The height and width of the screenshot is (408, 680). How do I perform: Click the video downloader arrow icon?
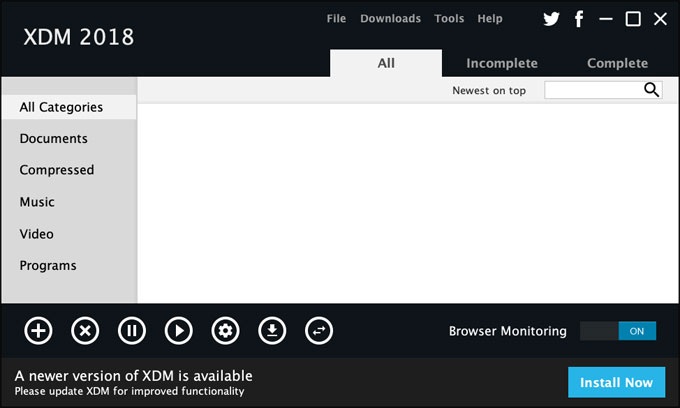272,331
